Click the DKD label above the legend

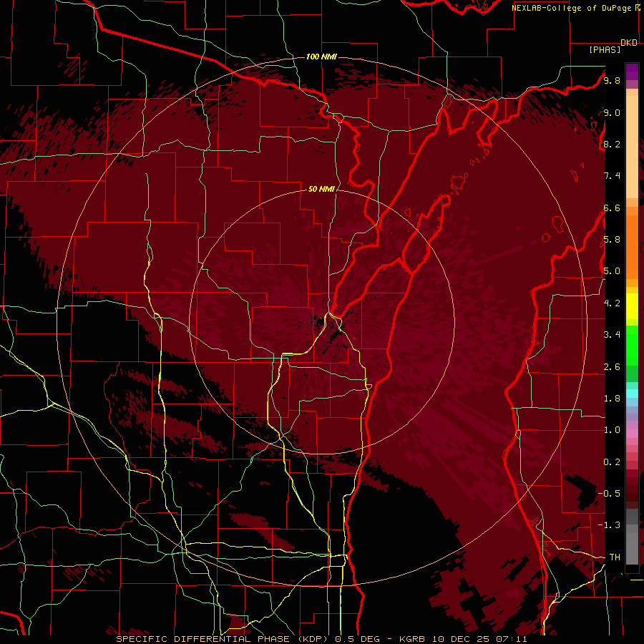[629, 43]
